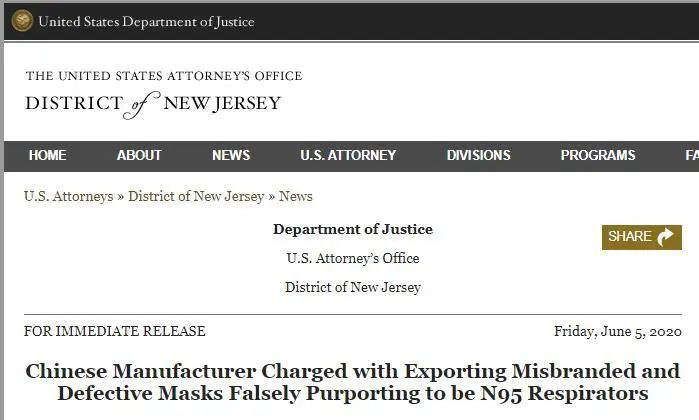Click the U.S. Attorneys breadcrumb link
The width and height of the screenshot is (699, 420).
point(68,196)
